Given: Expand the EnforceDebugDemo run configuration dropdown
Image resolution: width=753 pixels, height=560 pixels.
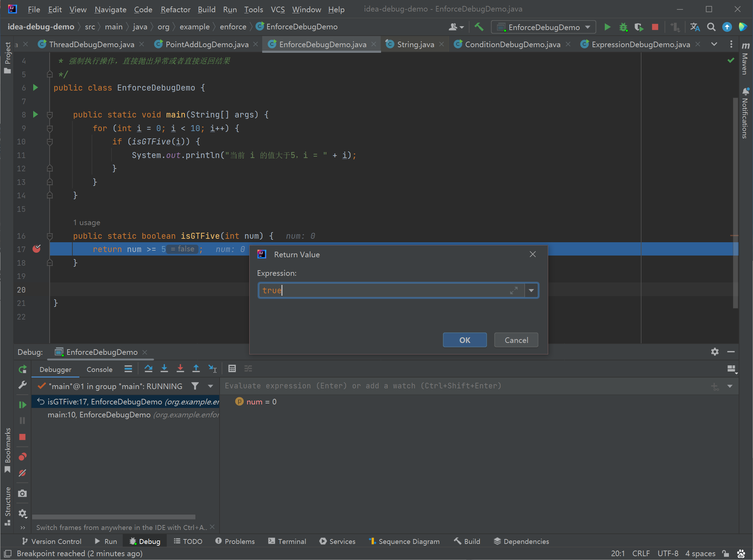Looking at the screenshot, I should tap(588, 27).
